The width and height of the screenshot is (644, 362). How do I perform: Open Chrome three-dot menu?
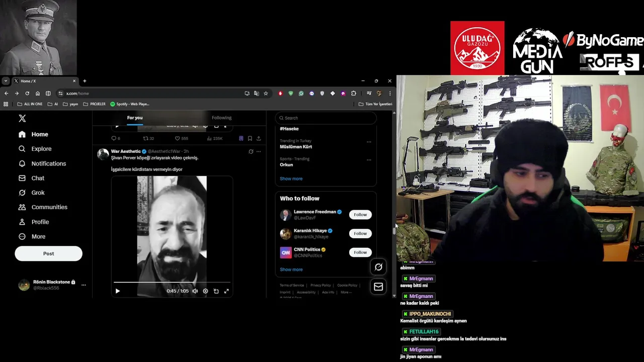tap(390, 93)
